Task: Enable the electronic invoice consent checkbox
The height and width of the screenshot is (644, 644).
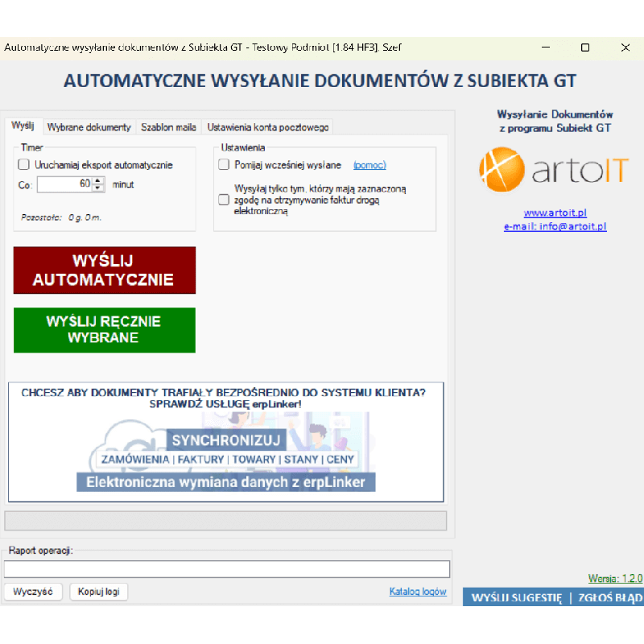Action: pos(223,200)
